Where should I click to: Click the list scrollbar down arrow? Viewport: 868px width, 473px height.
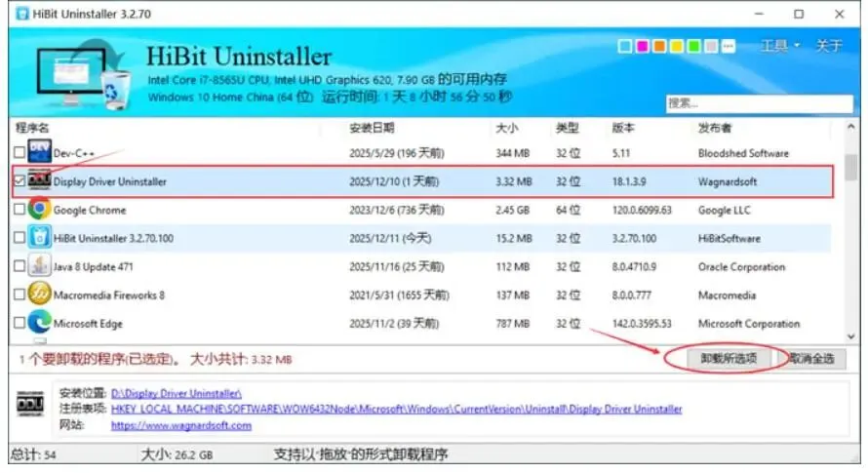tap(850, 336)
